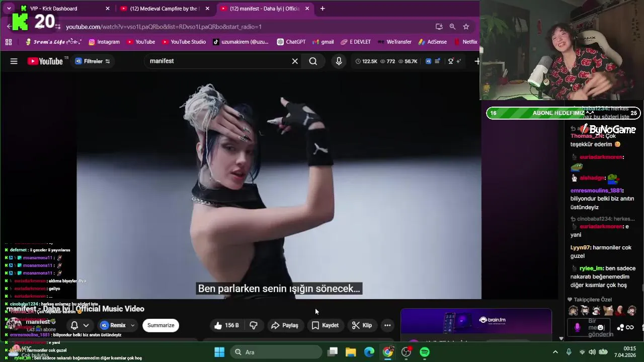
Task: Dislike the video with thumbs-down button
Action: click(x=254, y=325)
